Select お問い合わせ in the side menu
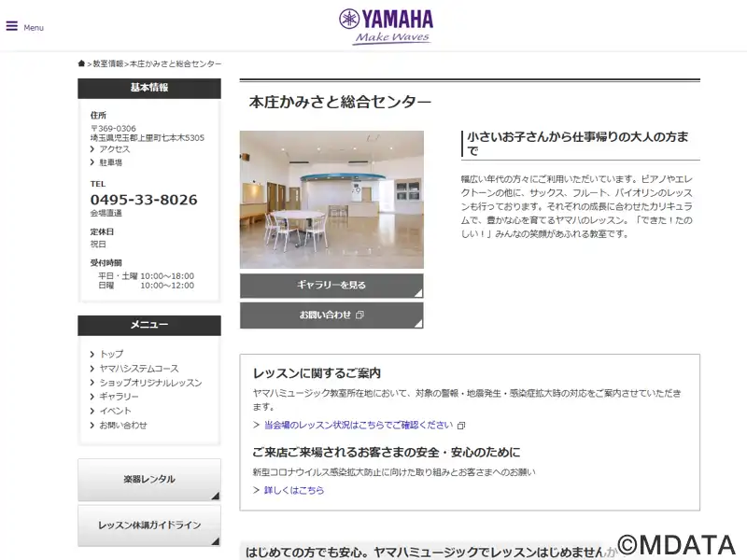 coord(123,425)
